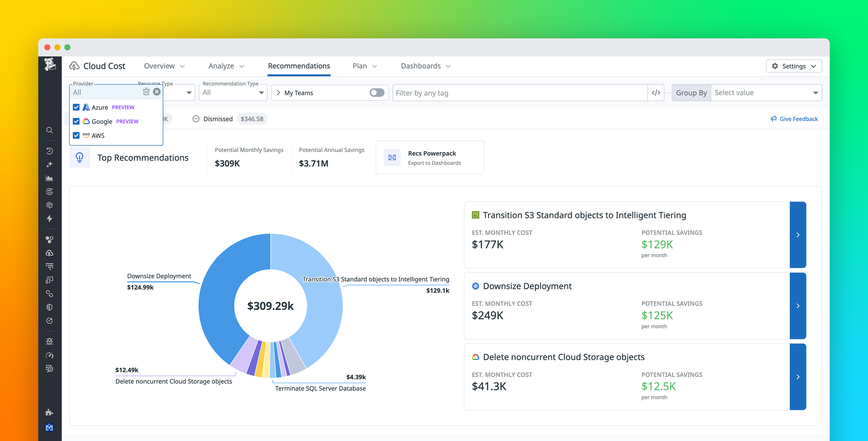
Task: Open Recs Powerpack export to dashboards
Action: 430,157
